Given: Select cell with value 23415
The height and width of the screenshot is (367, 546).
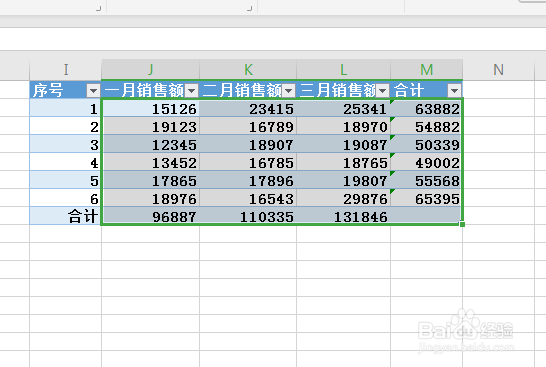Looking at the screenshot, I should pos(248,108).
